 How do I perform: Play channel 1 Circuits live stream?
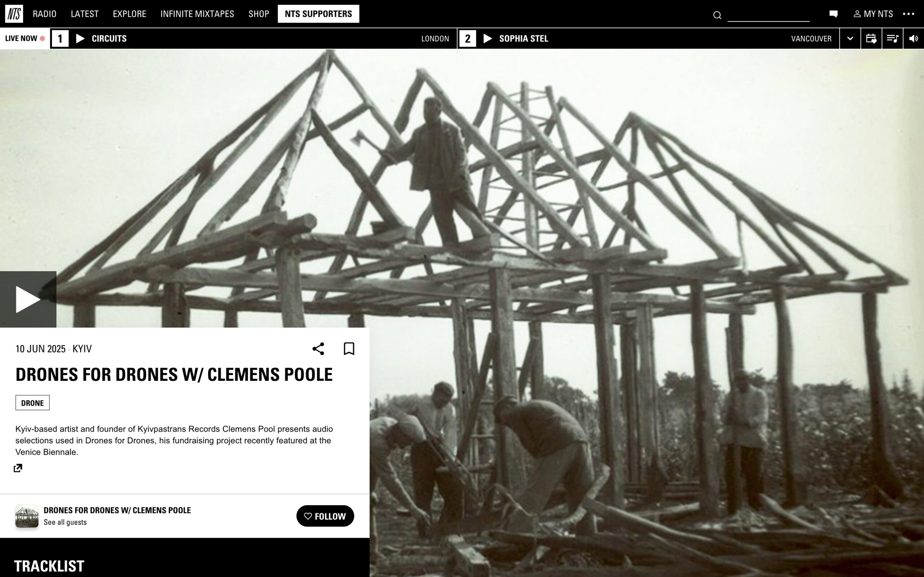pyautogui.click(x=80, y=39)
